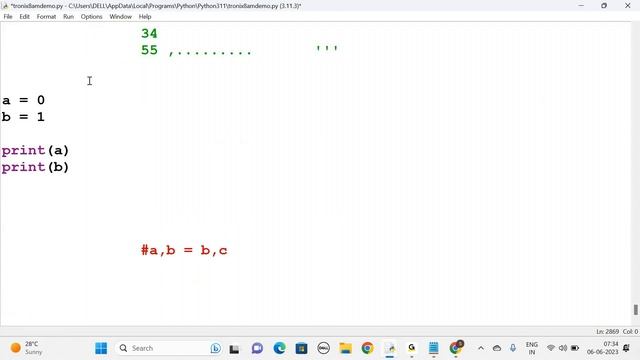Open Microsoft Store from the taskbar

point(302,348)
